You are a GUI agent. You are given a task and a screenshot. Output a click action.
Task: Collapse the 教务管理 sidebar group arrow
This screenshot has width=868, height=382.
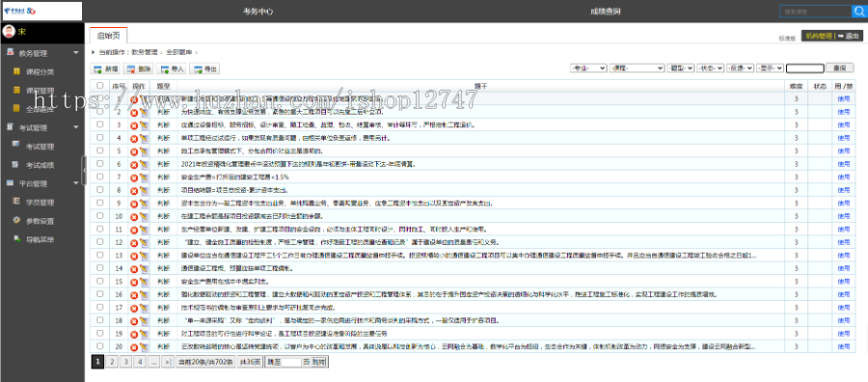76,53
